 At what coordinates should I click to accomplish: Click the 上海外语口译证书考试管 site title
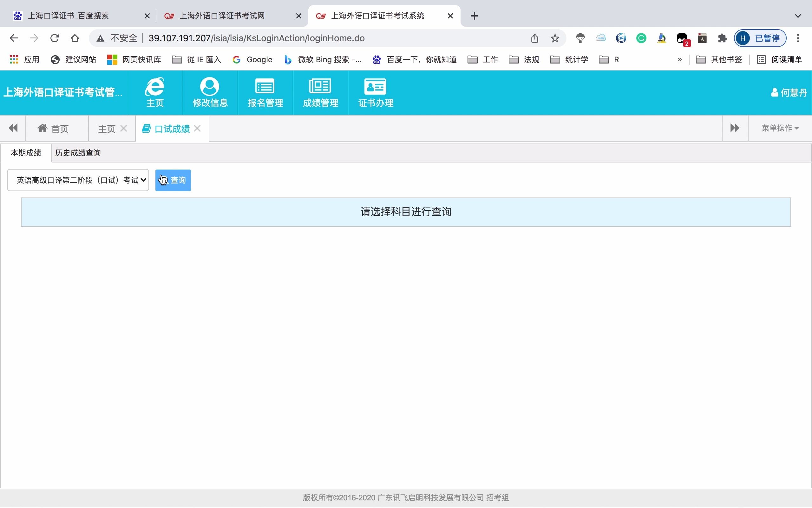[x=63, y=92]
